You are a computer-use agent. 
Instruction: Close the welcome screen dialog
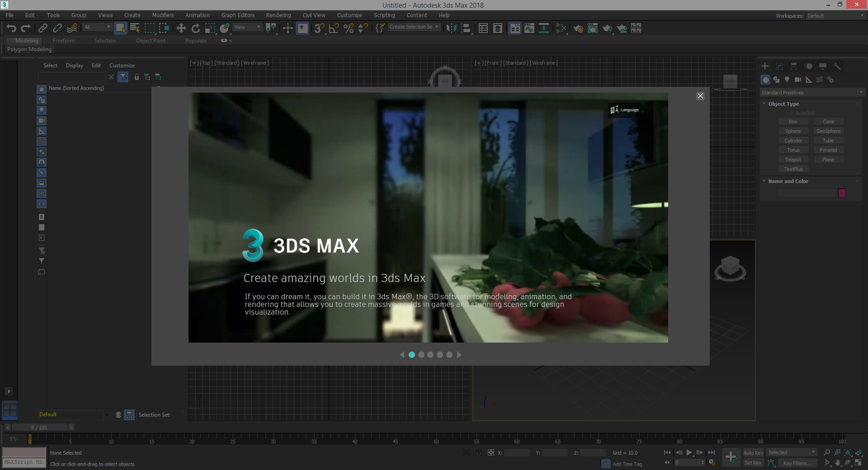pyautogui.click(x=700, y=96)
